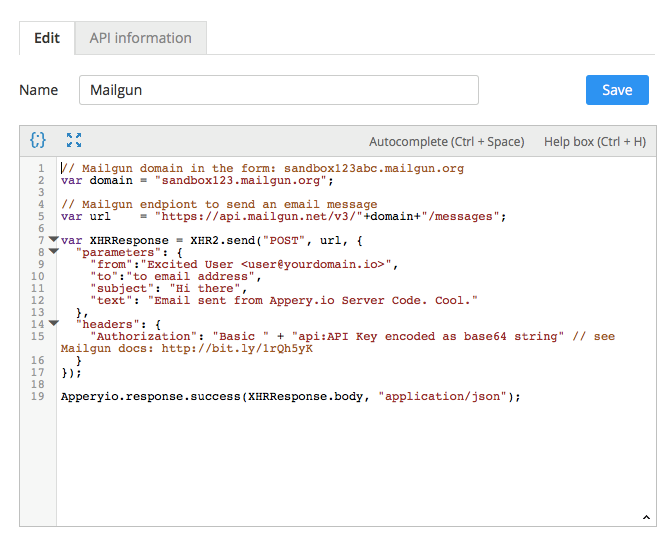The height and width of the screenshot is (541, 671).
Task: Click "XHR2.send" on line 7
Action: tap(223, 240)
